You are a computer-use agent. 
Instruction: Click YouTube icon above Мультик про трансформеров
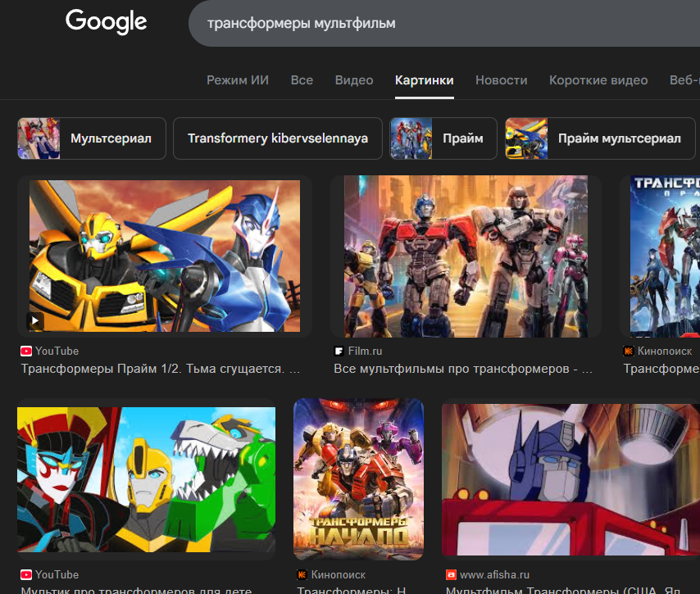tap(26, 575)
